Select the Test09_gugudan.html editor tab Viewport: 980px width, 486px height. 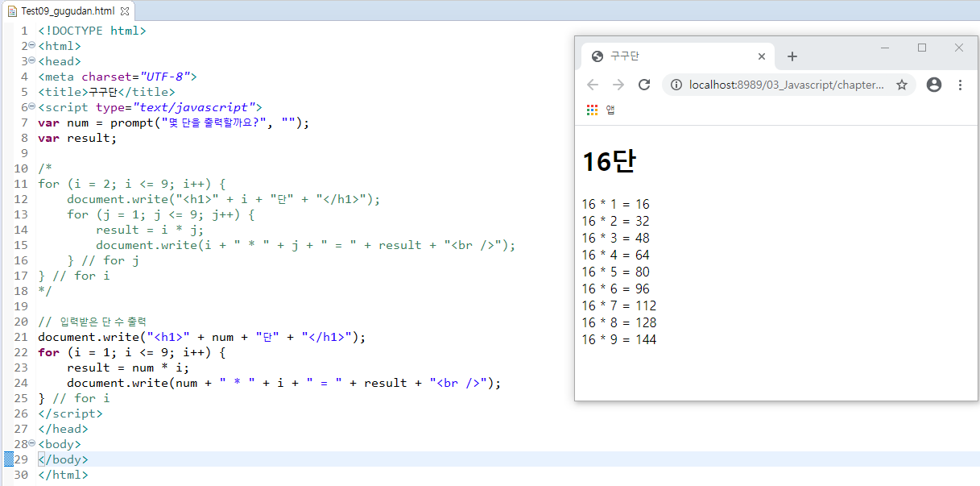coord(68,10)
